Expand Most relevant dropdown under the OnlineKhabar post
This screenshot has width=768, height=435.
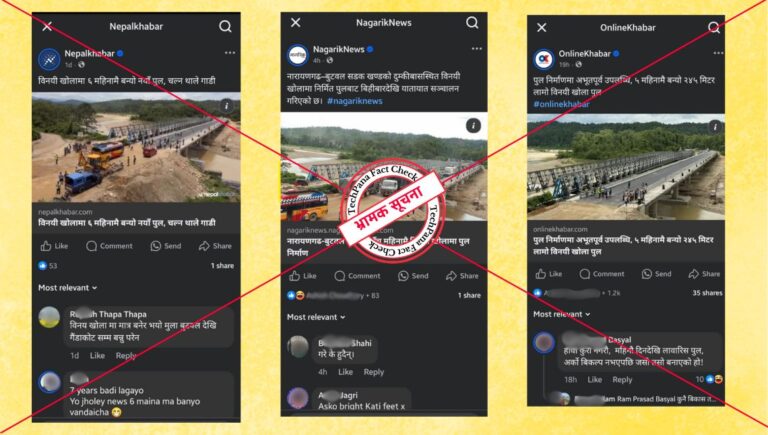(562, 314)
